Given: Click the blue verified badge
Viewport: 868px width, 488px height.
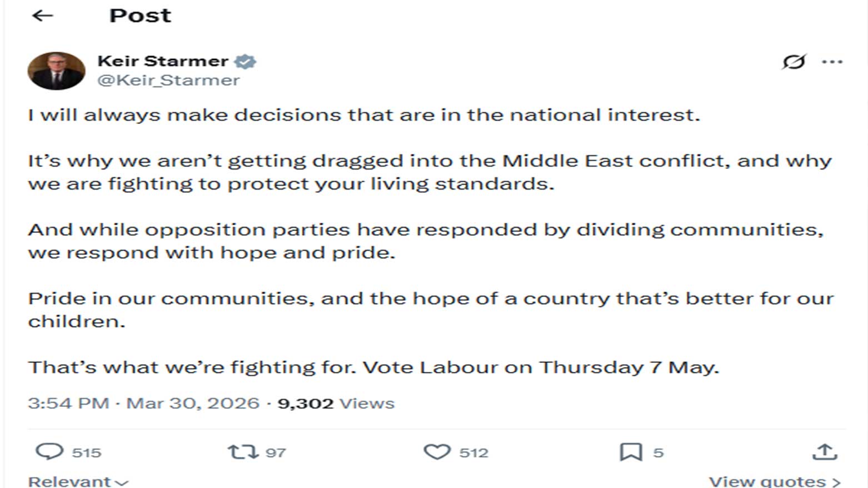Looking at the screenshot, I should (245, 61).
